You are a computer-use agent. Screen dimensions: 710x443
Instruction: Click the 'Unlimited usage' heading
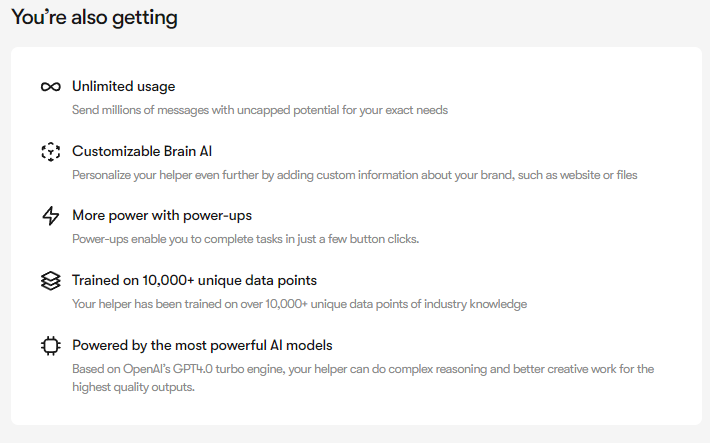pos(124,87)
